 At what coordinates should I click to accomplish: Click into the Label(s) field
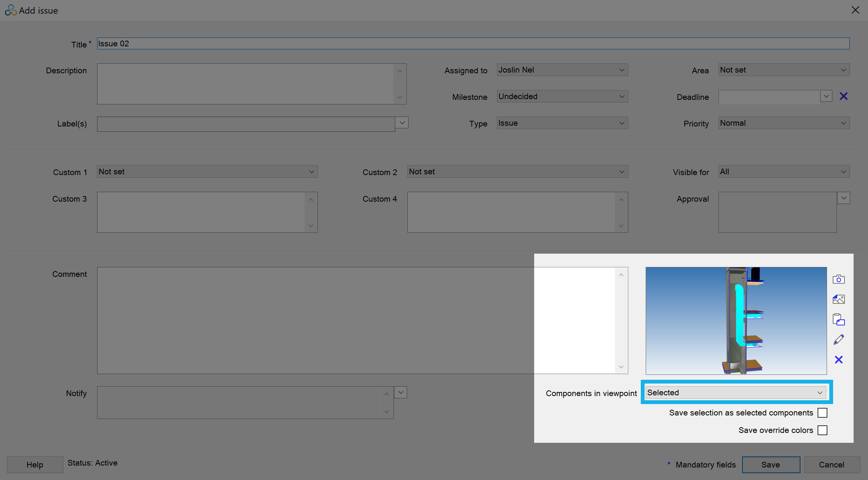pyautogui.click(x=246, y=124)
